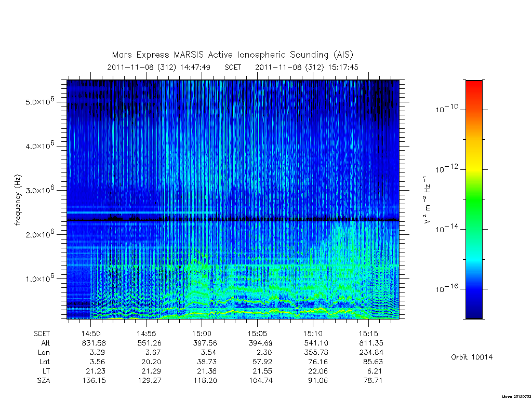Click the 'SCET' label between the timestamps
The height and width of the screenshot is (399, 532).
[233, 67]
